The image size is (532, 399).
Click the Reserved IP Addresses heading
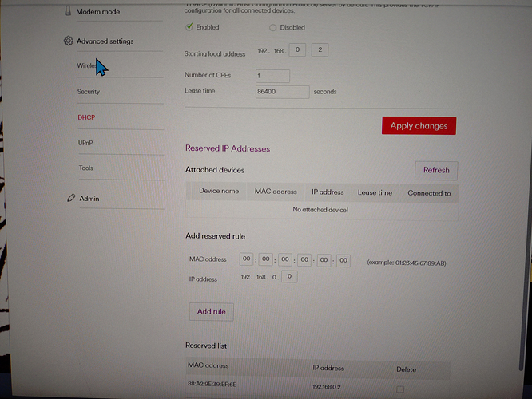(x=228, y=148)
